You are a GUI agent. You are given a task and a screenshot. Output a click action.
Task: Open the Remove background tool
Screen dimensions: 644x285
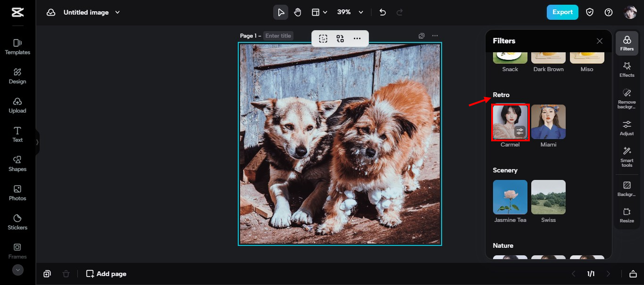627,99
